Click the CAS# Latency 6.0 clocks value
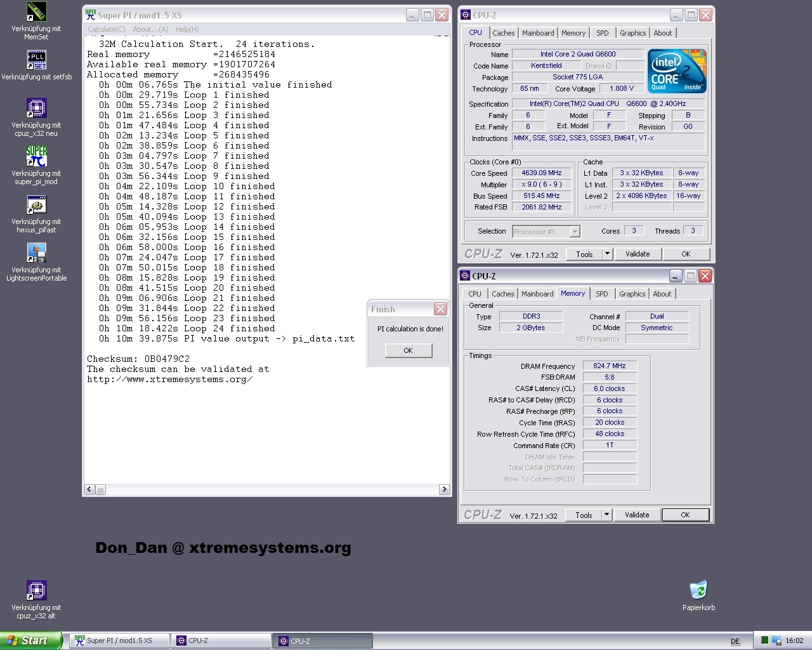The width and height of the screenshot is (812, 650). [610, 388]
